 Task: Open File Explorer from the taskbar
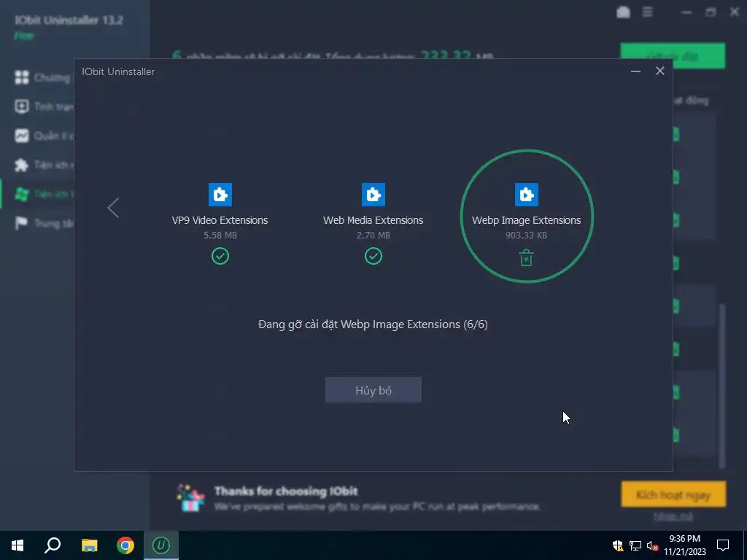point(89,545)
